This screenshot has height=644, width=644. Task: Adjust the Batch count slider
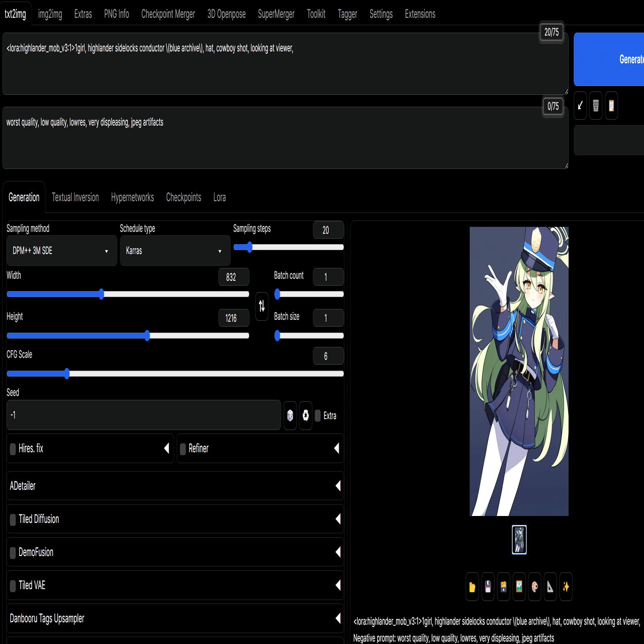pos(309,294)
